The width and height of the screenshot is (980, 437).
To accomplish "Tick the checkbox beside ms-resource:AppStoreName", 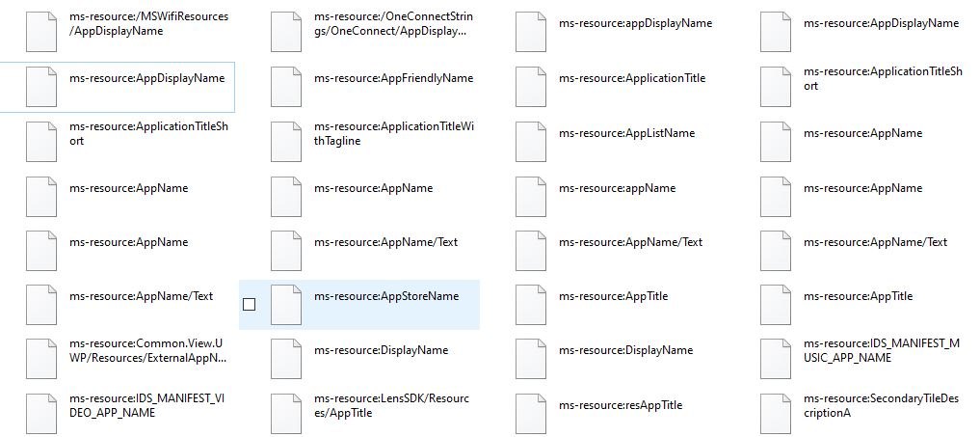I will [249, 304].
